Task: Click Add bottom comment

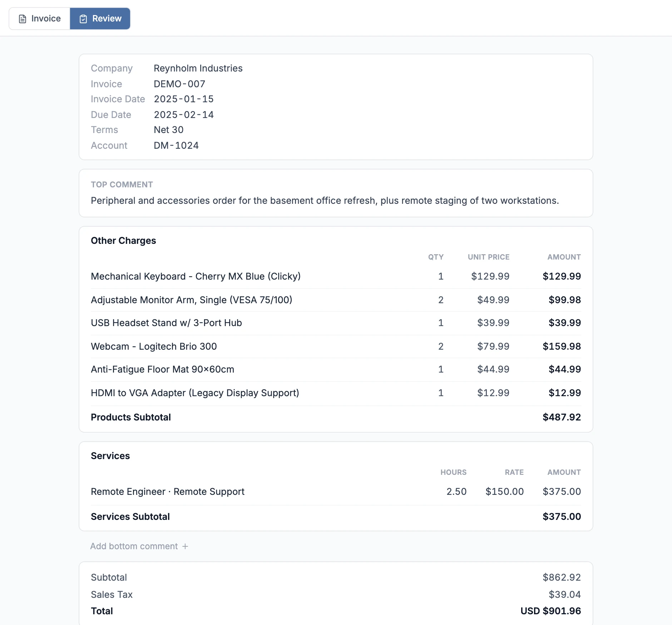Action: [139, 546]
